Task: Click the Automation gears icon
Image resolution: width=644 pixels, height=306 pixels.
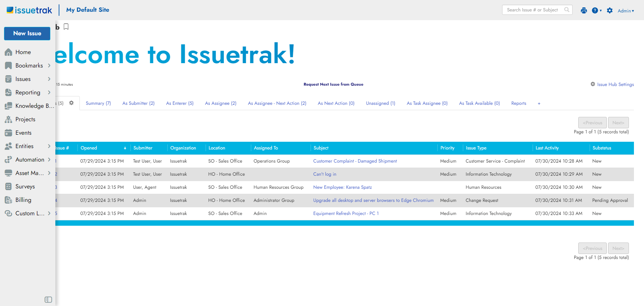Action: click(x=8, y=160)
